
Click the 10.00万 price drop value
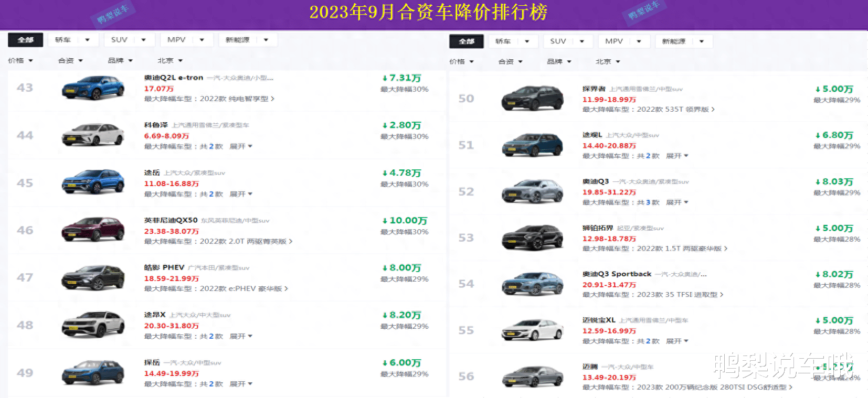[405, 220]
